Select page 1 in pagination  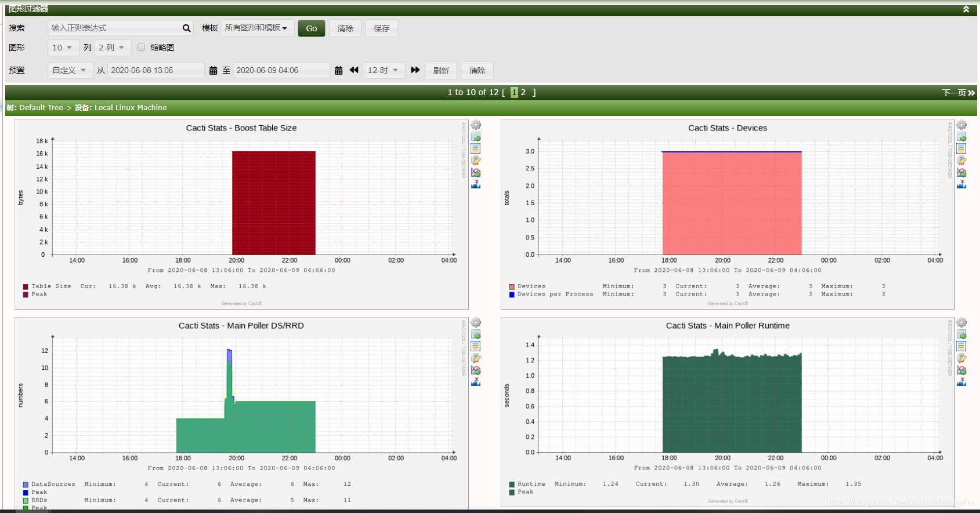pos(514,92)
